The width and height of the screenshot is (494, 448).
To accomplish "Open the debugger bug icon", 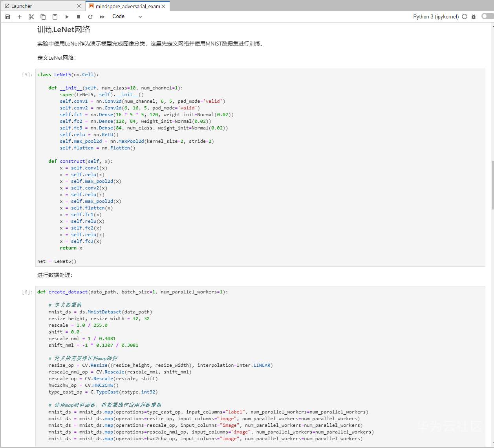I will pos(474,16).
